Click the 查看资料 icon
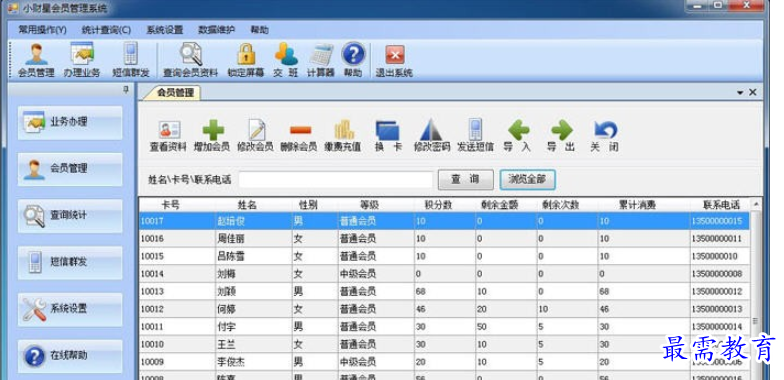The width and height of the screenshot is (784, 380). coord(168,136)
